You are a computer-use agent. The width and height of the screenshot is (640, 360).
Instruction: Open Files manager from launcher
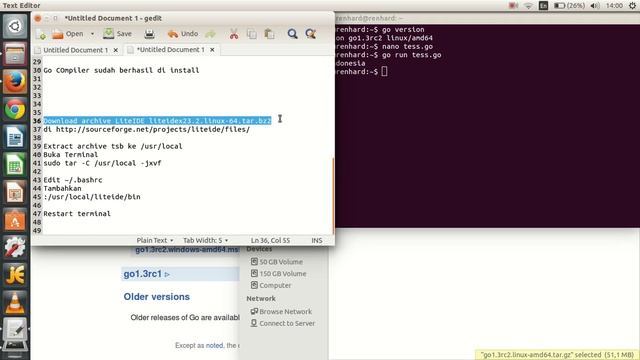point(15,54)
